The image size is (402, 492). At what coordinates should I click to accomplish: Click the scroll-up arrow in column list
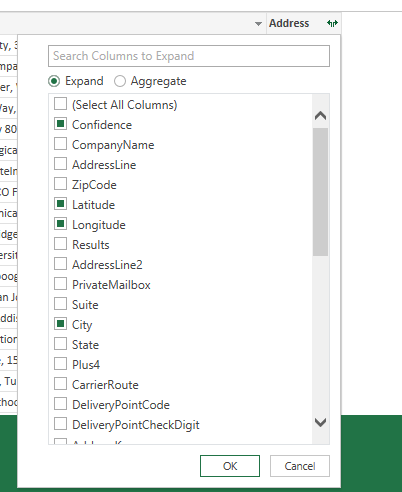coord(320,116)
